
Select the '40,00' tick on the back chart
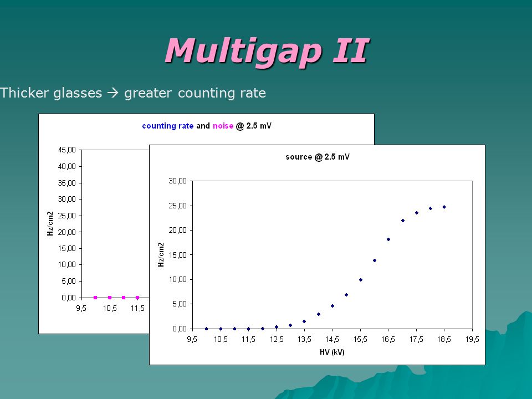(x=67, y=167)
